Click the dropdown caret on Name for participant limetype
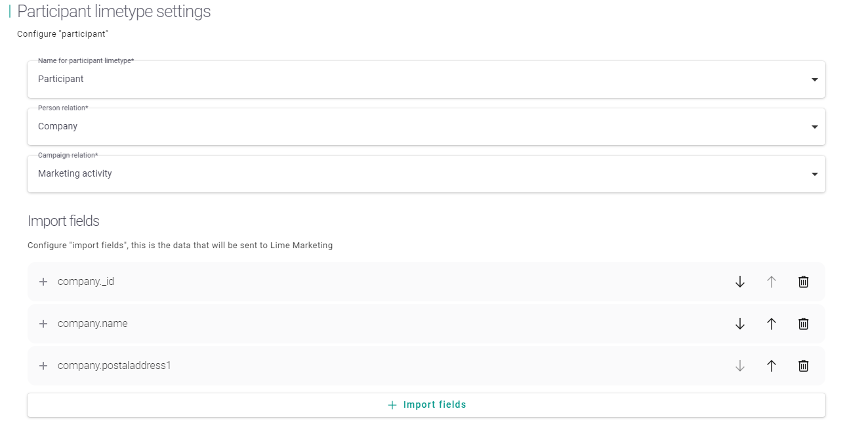This screenshot has height=436, width=868. [x=814, y=79]
